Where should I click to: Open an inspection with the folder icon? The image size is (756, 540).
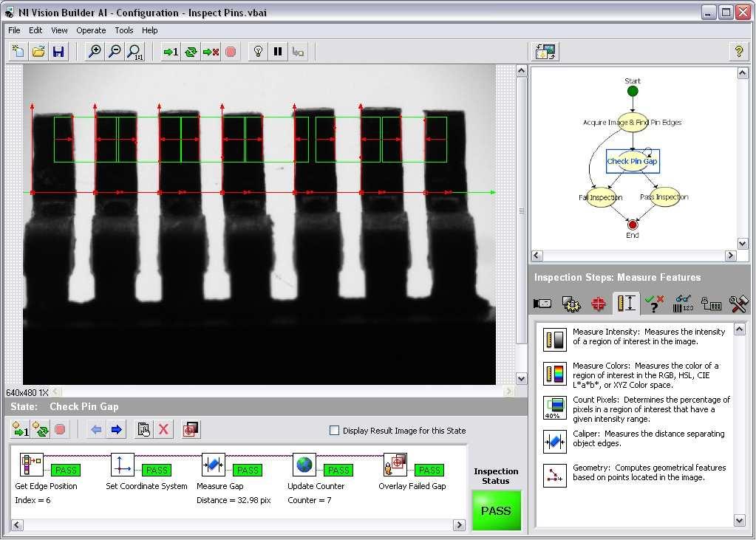click(x=38, y=52)
